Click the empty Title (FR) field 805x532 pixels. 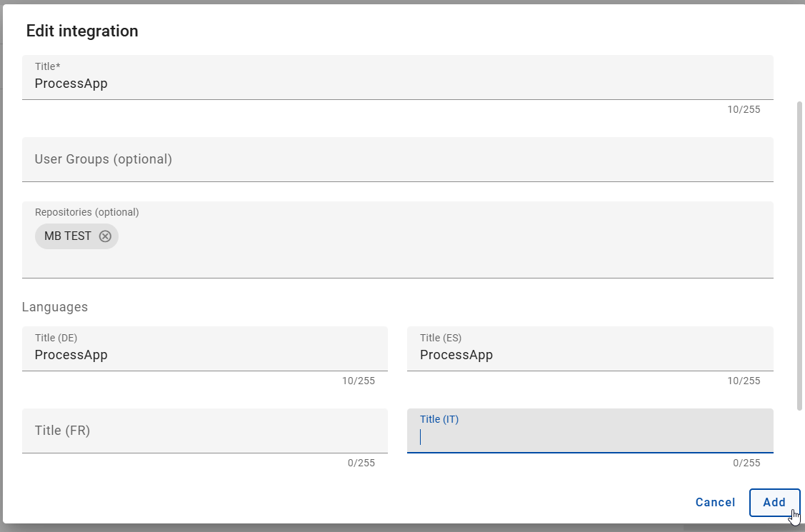tap(204, 431)
